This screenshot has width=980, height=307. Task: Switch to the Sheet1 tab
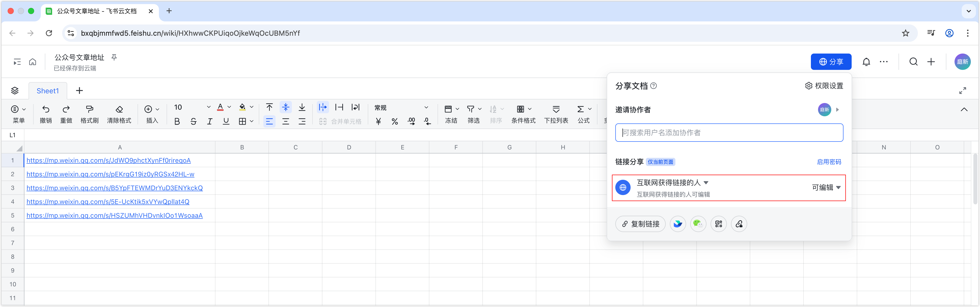(48, 91)
